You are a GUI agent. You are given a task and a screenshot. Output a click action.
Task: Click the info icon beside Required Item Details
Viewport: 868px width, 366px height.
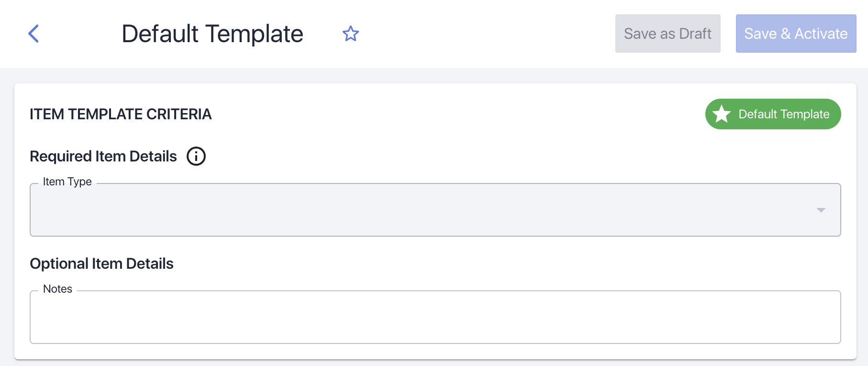coord(196,156)
